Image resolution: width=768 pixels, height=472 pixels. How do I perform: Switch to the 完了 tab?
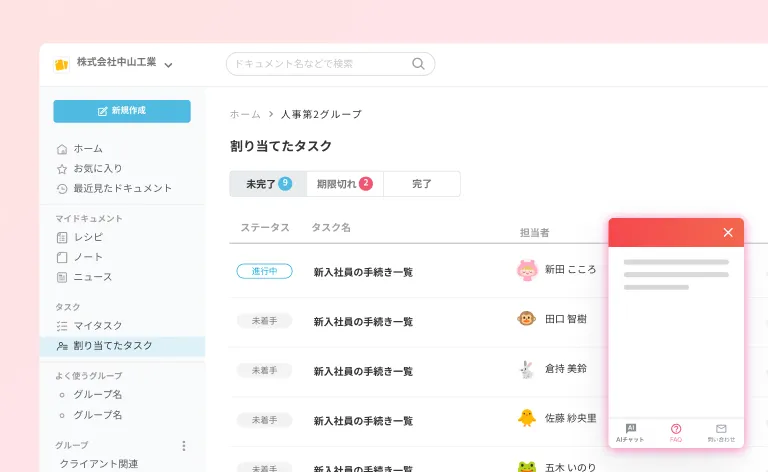422,184
